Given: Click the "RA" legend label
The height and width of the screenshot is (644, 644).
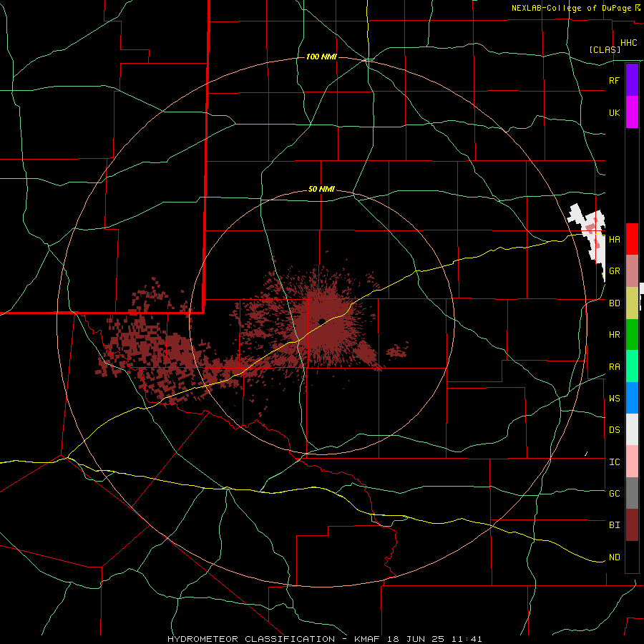Looking at the screenshot, I should click(x=614, y=367).
